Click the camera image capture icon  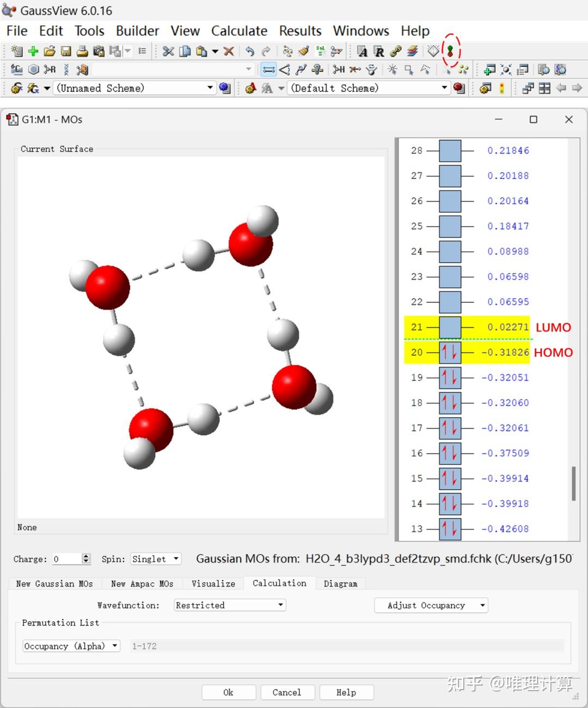coord(99,51)
